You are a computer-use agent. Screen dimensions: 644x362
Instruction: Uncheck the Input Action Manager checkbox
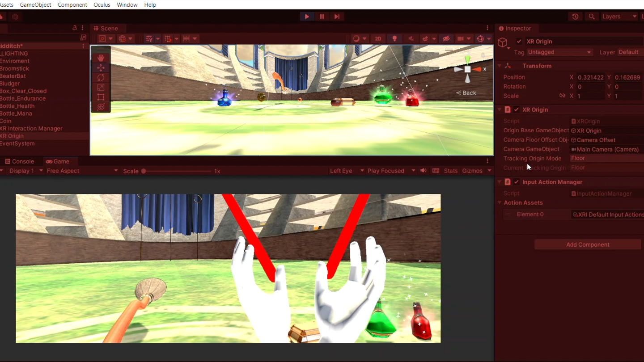coord(517,182)
